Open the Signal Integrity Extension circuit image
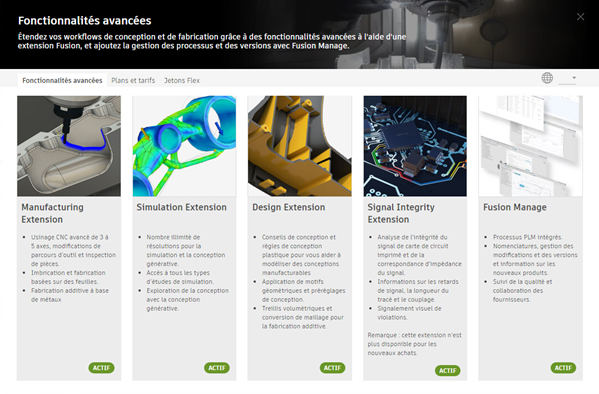Screen dimensions: 599x394 415,146
